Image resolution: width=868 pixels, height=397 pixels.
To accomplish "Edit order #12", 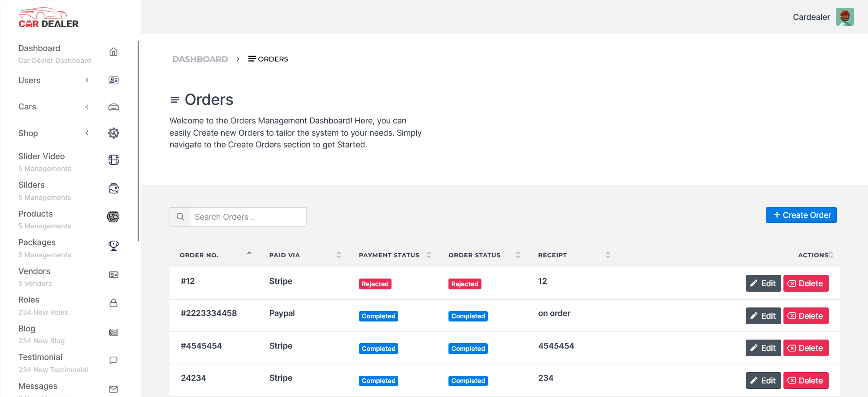I will [763, 284].
